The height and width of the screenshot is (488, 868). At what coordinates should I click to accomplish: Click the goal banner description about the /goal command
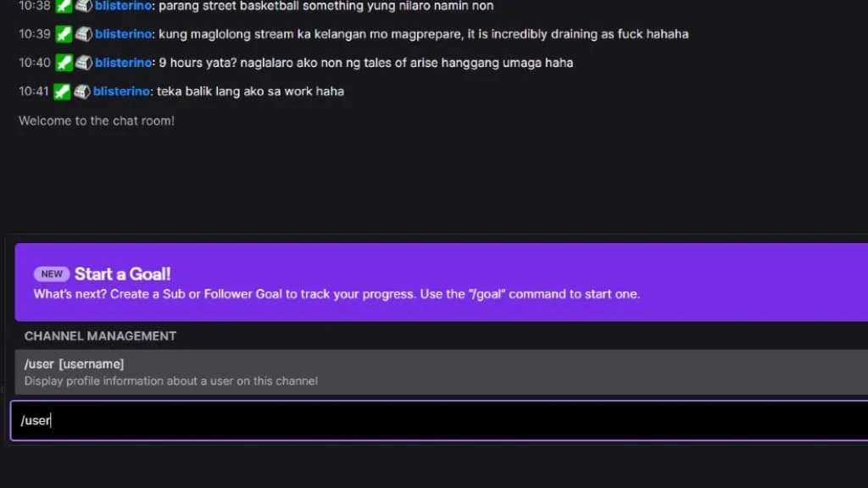(337, 294)
